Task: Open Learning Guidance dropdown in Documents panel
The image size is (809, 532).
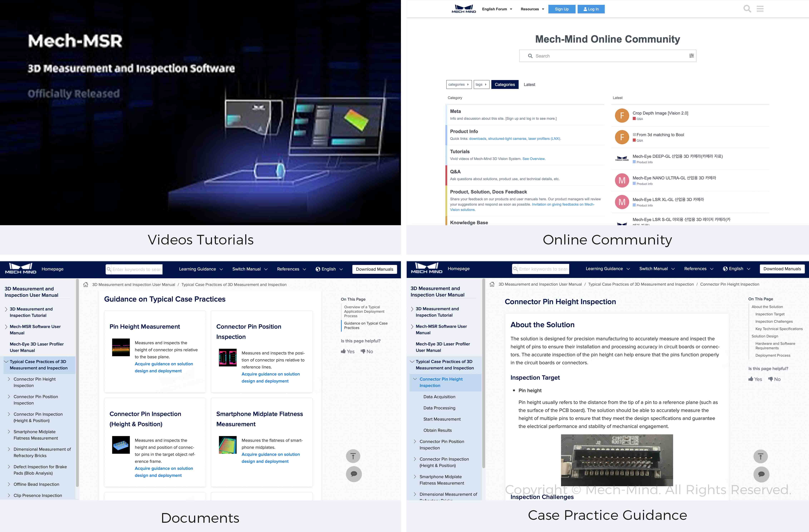Action: click(x=201, y=269)
